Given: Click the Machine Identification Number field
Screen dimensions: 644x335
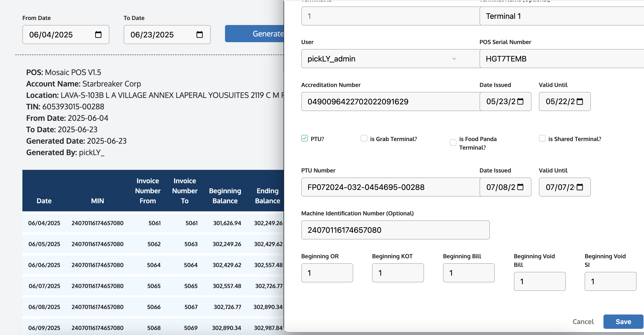Looking at the screenshot, I should click(x=395, y=230).
